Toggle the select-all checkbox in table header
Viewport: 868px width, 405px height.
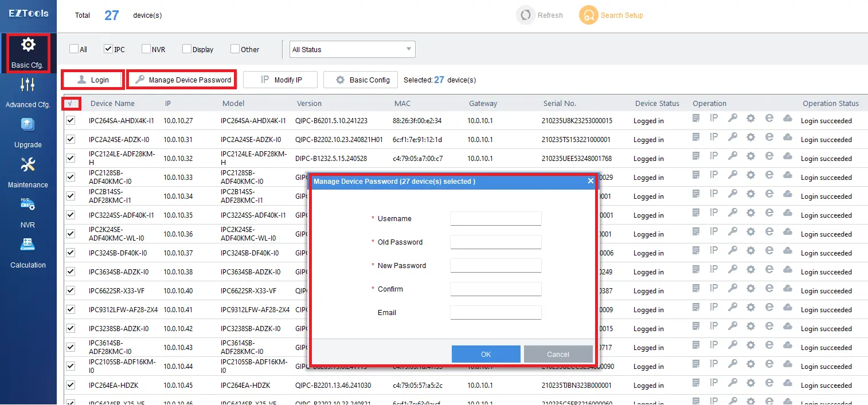(71, 104)
